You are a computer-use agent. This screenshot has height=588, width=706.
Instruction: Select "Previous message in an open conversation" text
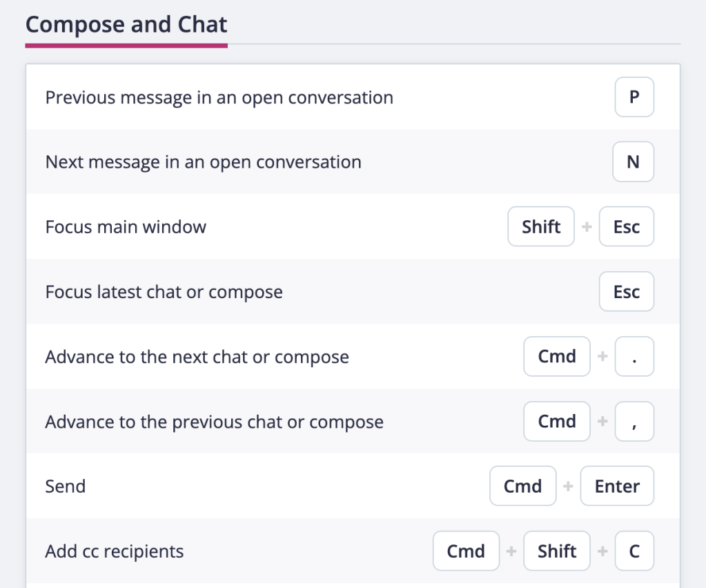tap(219, 97)
